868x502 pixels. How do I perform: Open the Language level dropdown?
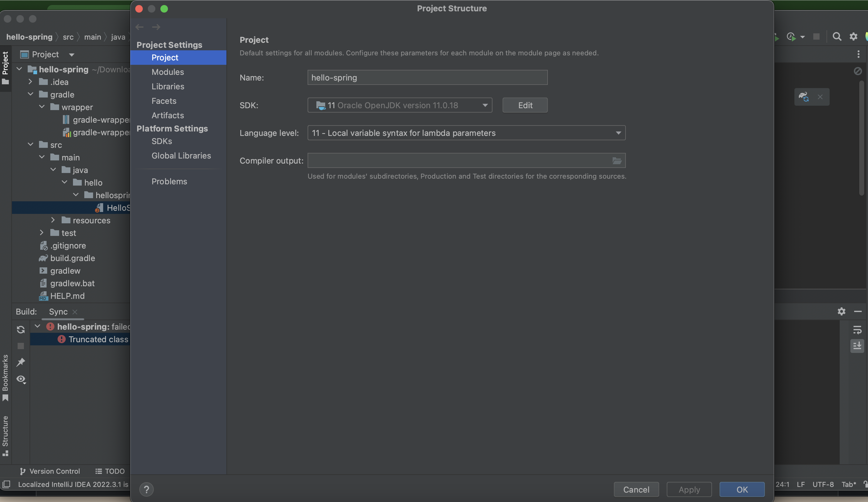[x=466, y=133]
